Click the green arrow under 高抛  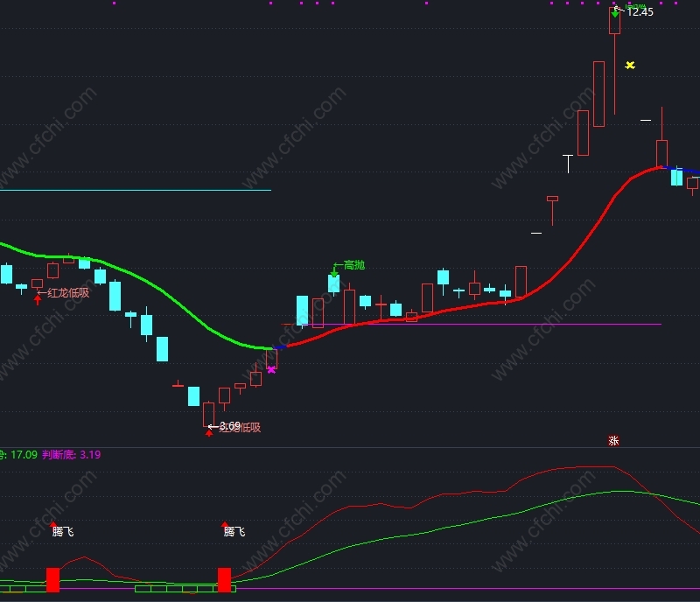[334, 270]
